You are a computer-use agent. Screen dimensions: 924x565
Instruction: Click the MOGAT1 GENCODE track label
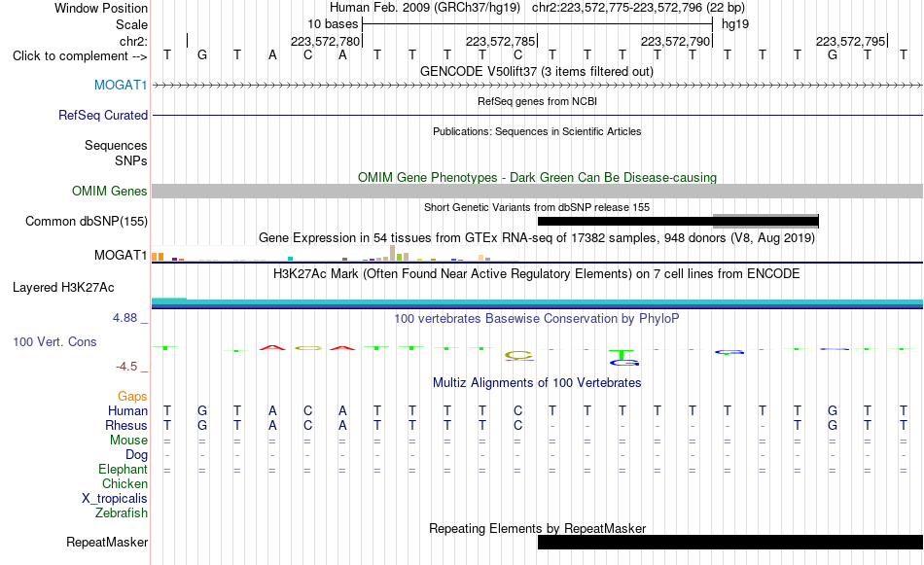121,85
